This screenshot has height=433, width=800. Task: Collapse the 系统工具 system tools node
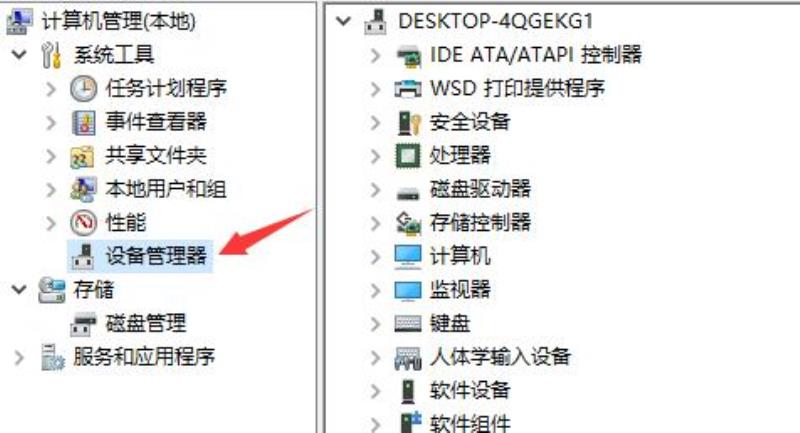(x=19, y=54)
